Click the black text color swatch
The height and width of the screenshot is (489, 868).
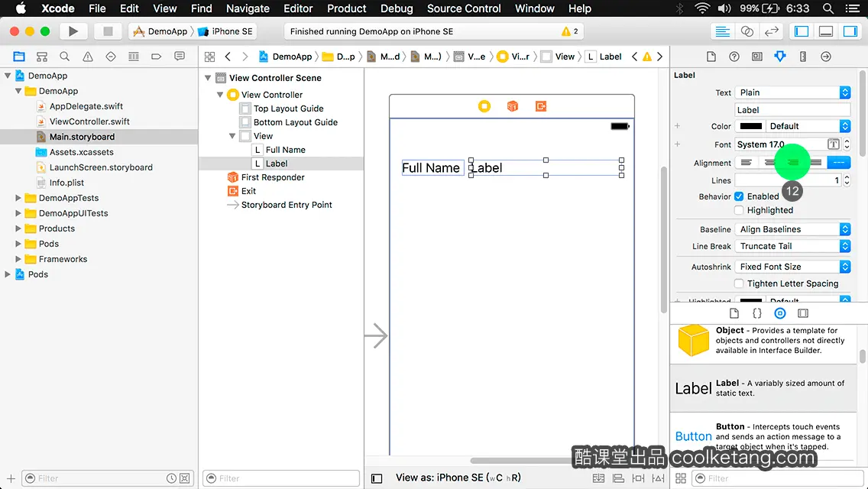coord(750,126)
